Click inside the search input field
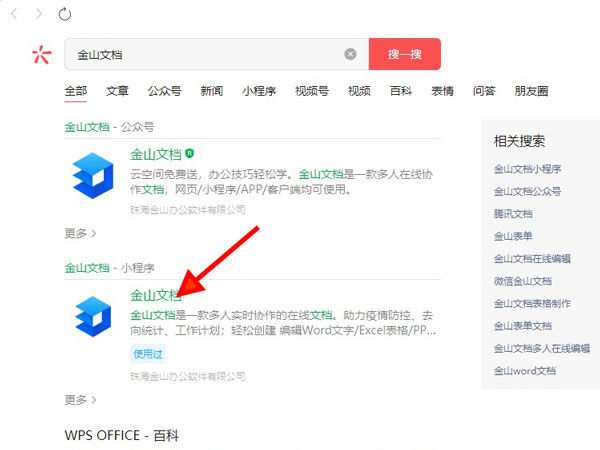The height and width of the screenshot is (450, 600). coord(200,54)
